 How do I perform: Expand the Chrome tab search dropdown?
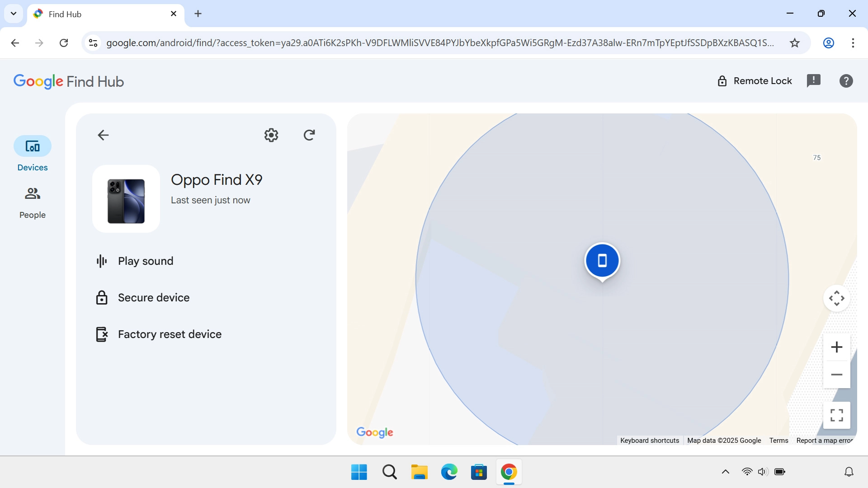click(x=14, y=14)
